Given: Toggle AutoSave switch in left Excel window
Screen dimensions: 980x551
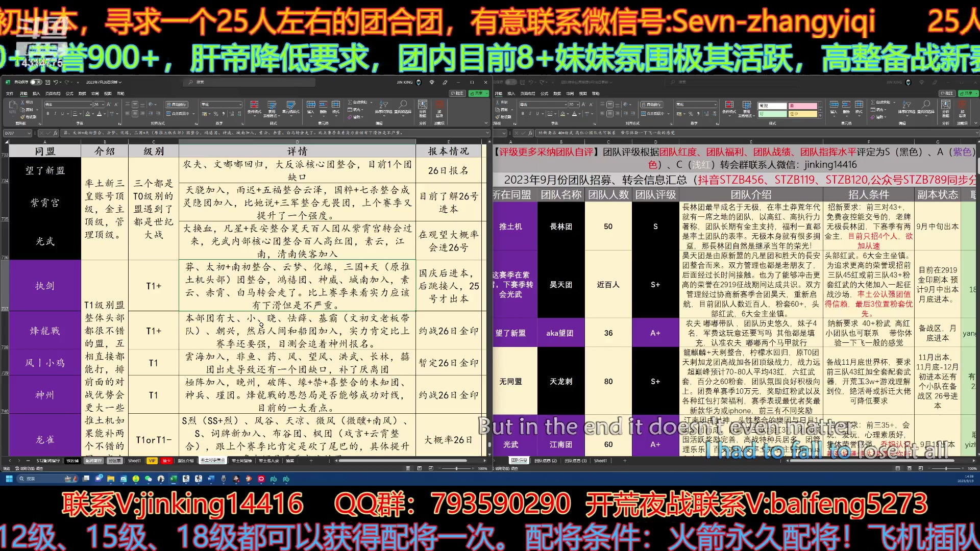Looking at the screenshot, I should pyautogui.click(x=36, y=82).
